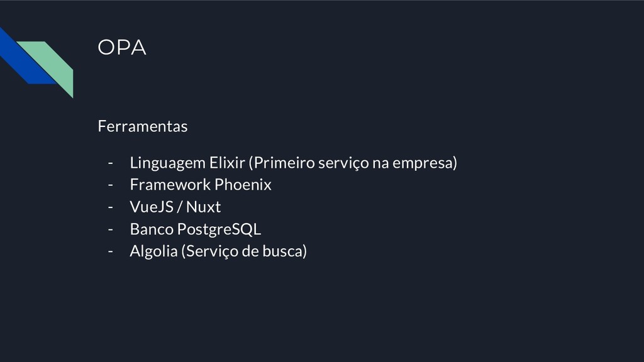Click the word Elixir in first bullet
Screen dimensions: 644x362
[x=227, y=163]
